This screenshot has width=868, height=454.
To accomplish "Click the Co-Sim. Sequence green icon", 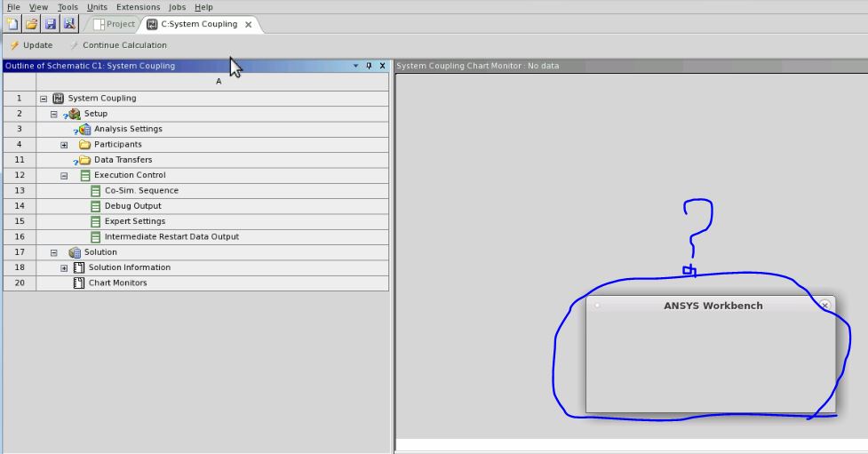I will 95,191.
